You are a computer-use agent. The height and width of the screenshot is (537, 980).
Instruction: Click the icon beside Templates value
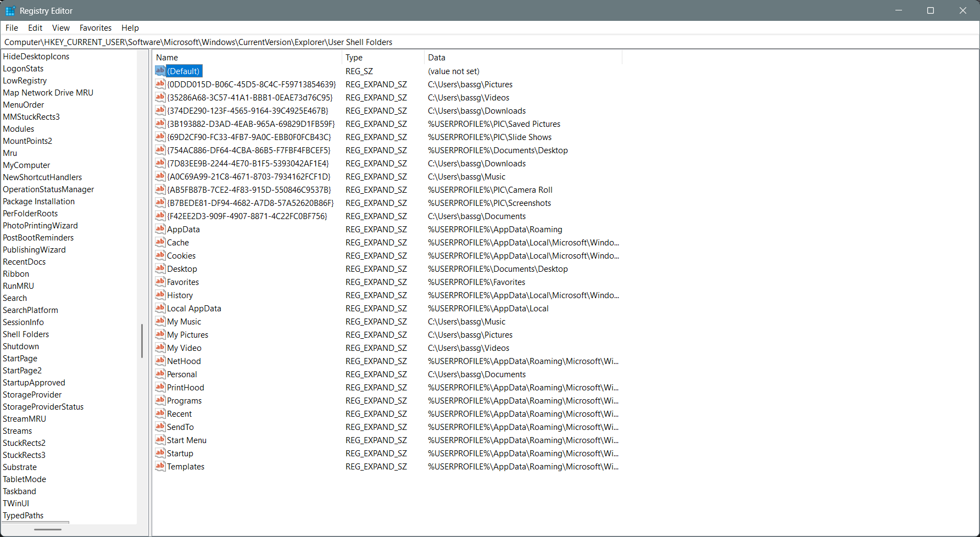[160, 466]
